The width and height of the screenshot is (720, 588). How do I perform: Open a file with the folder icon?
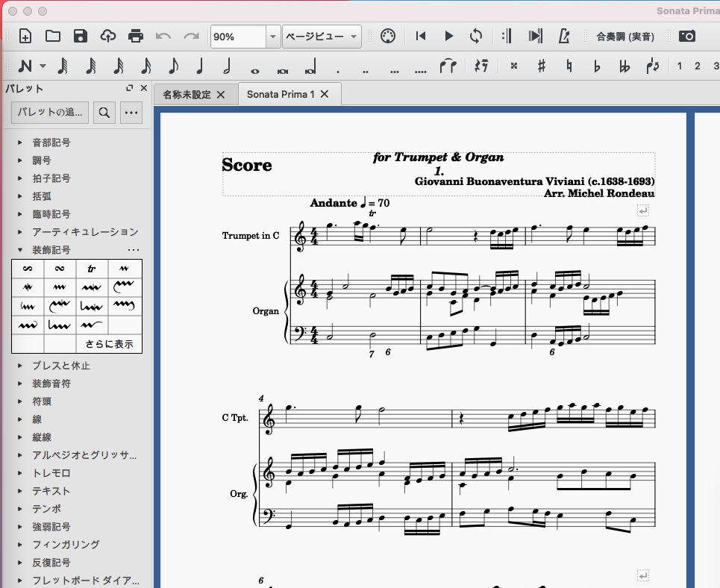[x=53, y=36]
